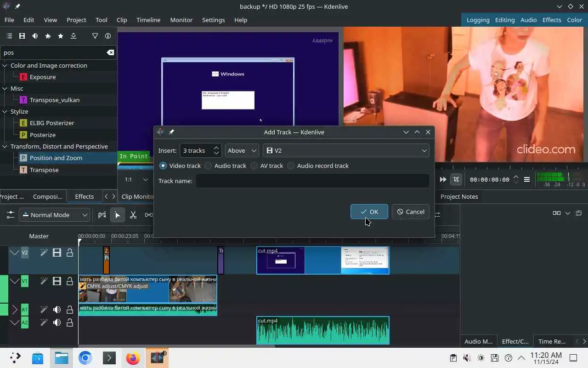Open the V2 reference track dropdown

click(x=346, y=150)
